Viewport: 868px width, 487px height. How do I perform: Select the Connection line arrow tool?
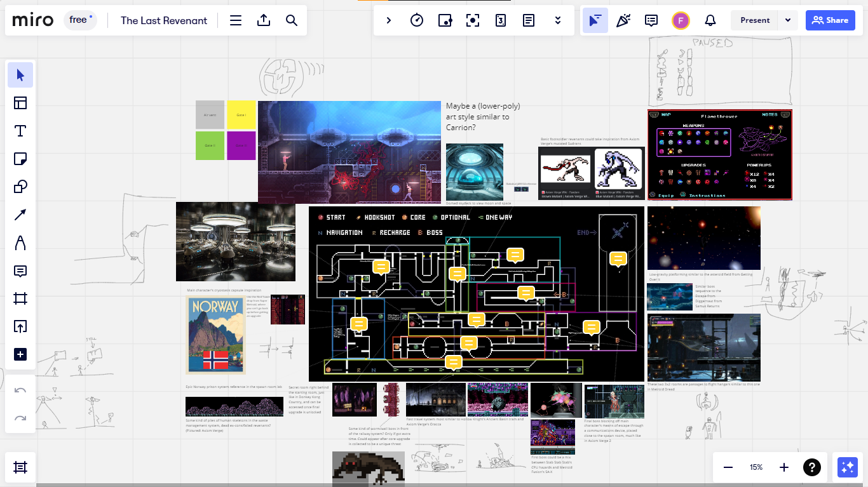coord(20,215)
